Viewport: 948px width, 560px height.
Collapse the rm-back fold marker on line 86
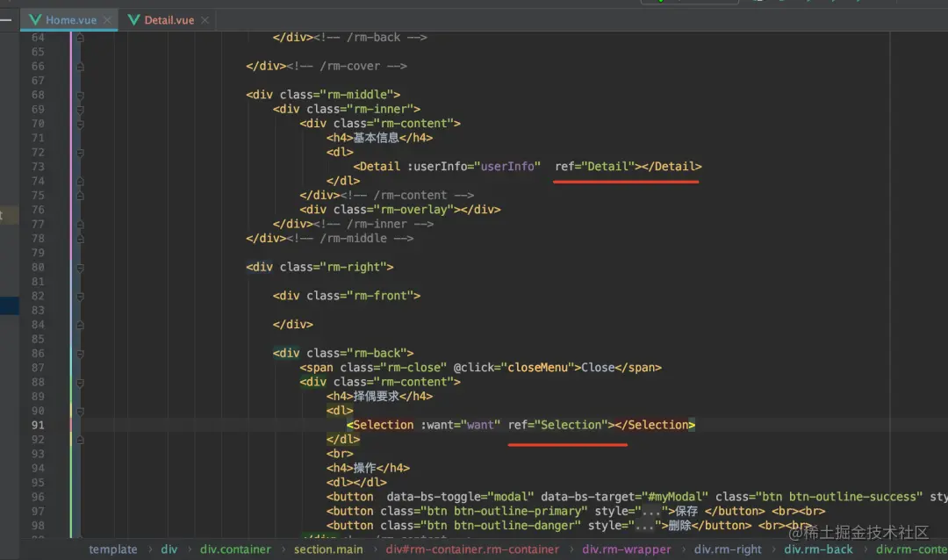(x=80, y=354)
